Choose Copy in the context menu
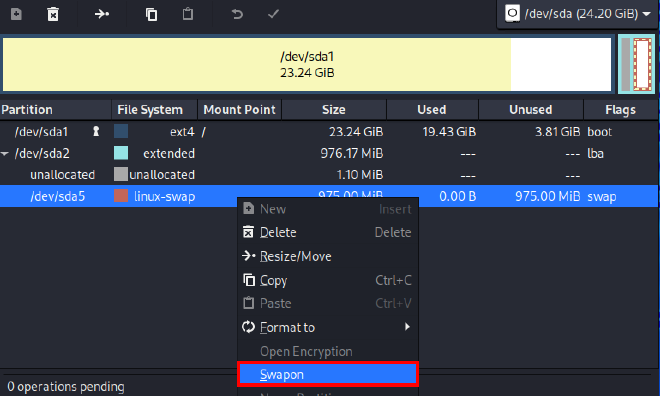The width and height of the screenshot is (660, 396). (x=328, y=280)
